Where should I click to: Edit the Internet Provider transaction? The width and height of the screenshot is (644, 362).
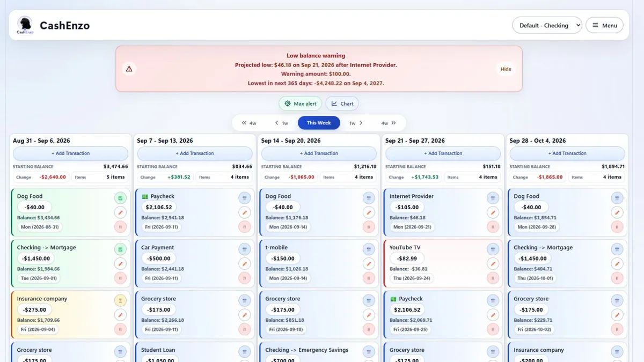click(x=493, y=212)
